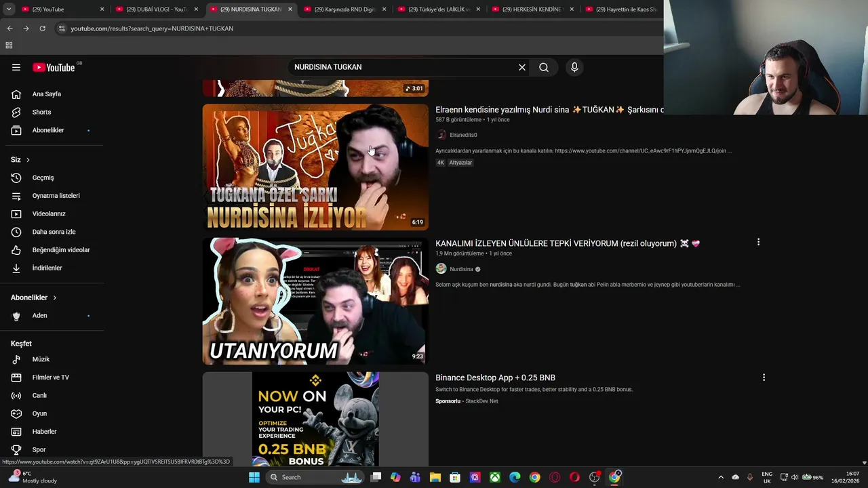Close the NURDISINA TUGKAN browser tab
The width and height of the screenshot is (868, 488).
(x=290, y=9)
